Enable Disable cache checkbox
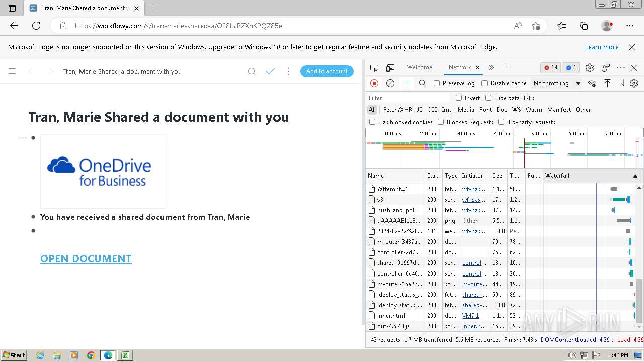 (x=485, y=83)
